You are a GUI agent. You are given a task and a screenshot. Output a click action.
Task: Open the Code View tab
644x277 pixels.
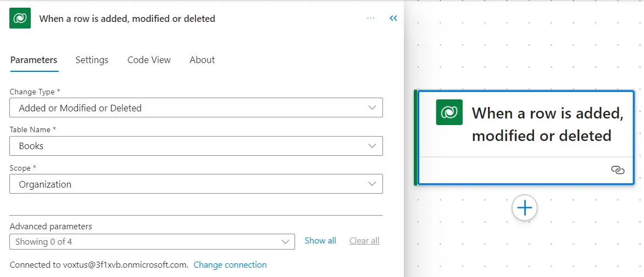coord(149,60)
